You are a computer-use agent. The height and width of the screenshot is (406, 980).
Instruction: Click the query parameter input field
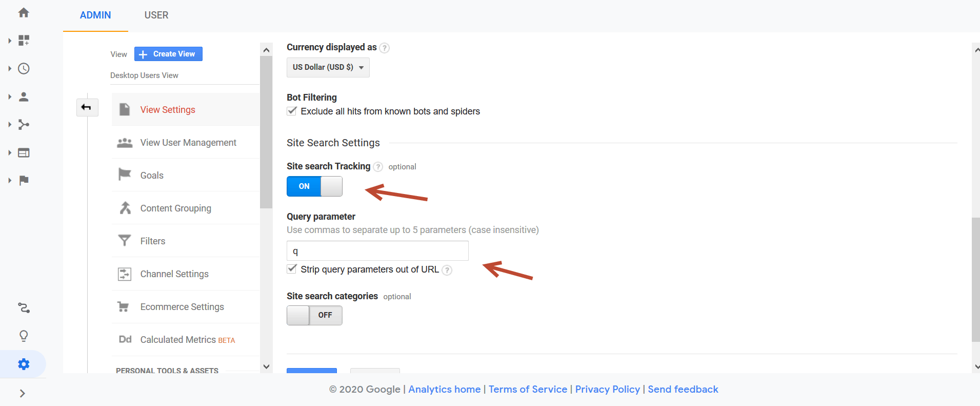[x=377, y=250]
